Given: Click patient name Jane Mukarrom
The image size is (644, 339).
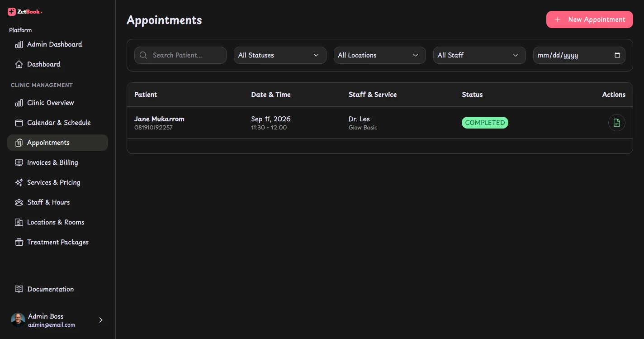Looking at the screenshot, I should 159,119.
